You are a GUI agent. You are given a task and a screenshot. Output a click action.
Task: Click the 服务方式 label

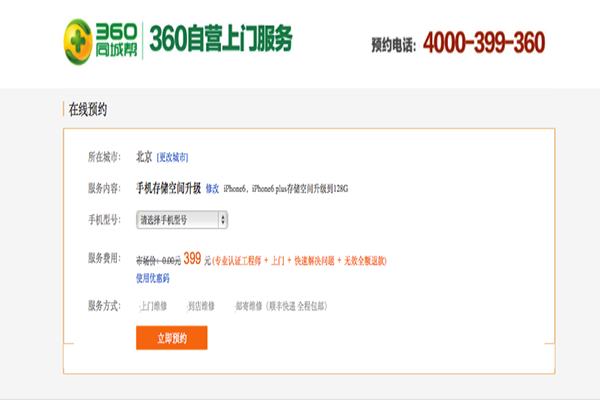pyautogui.click(x=104, y=305)
